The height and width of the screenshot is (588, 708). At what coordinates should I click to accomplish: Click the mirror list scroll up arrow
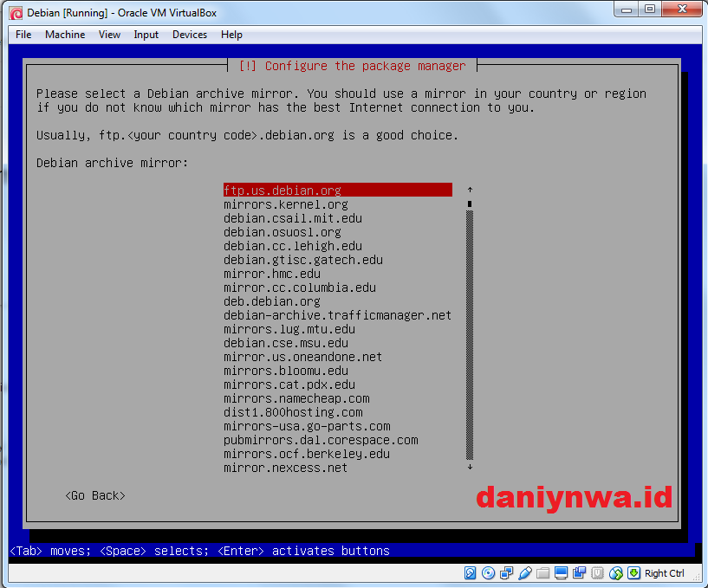point(470,190)
